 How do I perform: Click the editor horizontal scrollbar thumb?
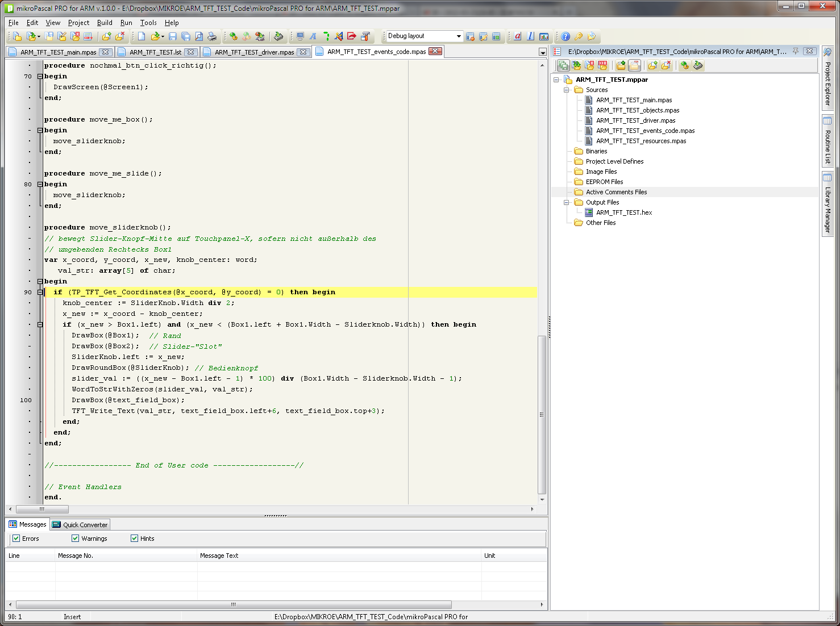pyautogui.click(x=42, y=510)
